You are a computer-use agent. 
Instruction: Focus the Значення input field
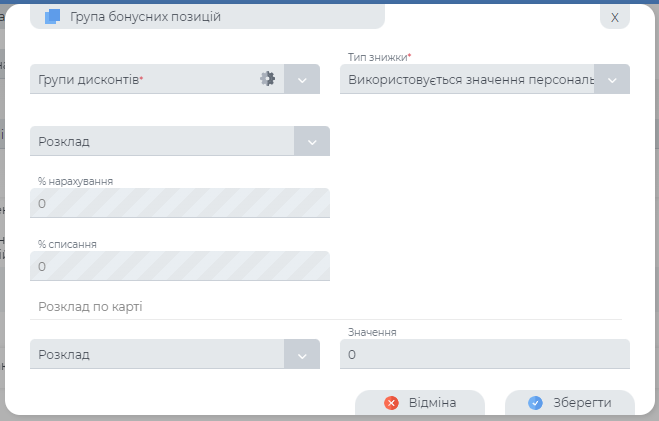(x=484, y=354)
